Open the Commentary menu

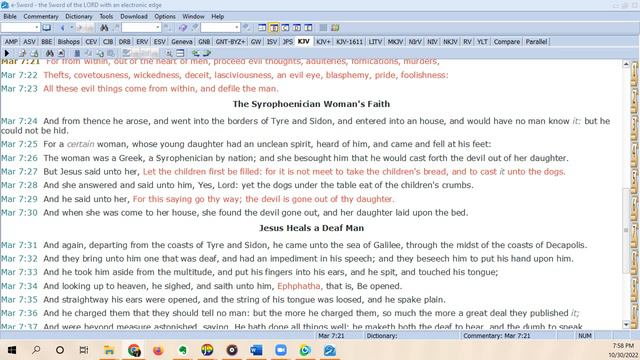[41, 16]
